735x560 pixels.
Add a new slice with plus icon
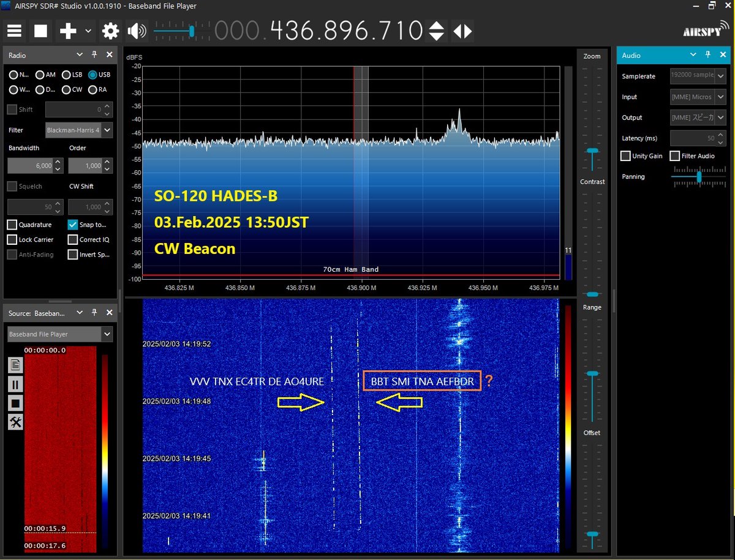pyautogui.click(x=68, y=31)
